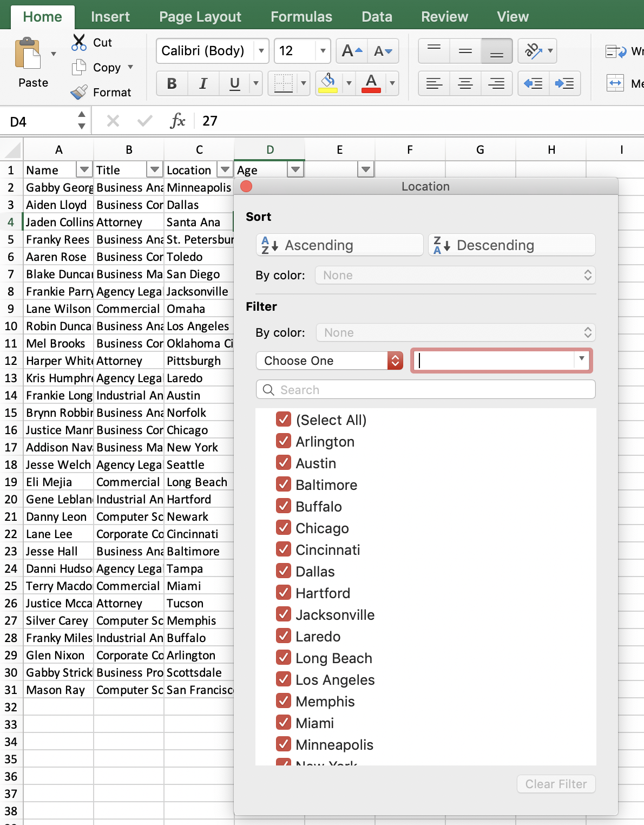Open the Font Color swatch picker

391,83
